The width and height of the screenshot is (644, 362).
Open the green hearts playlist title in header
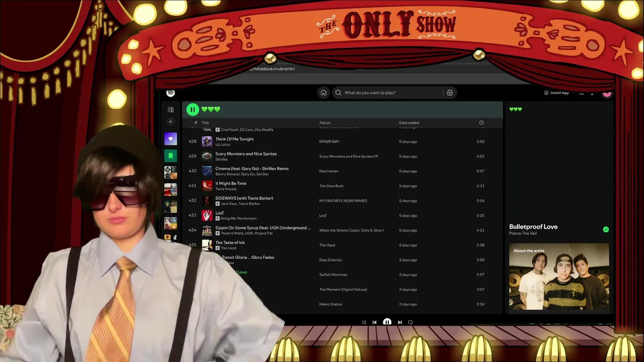click(211, 109)
